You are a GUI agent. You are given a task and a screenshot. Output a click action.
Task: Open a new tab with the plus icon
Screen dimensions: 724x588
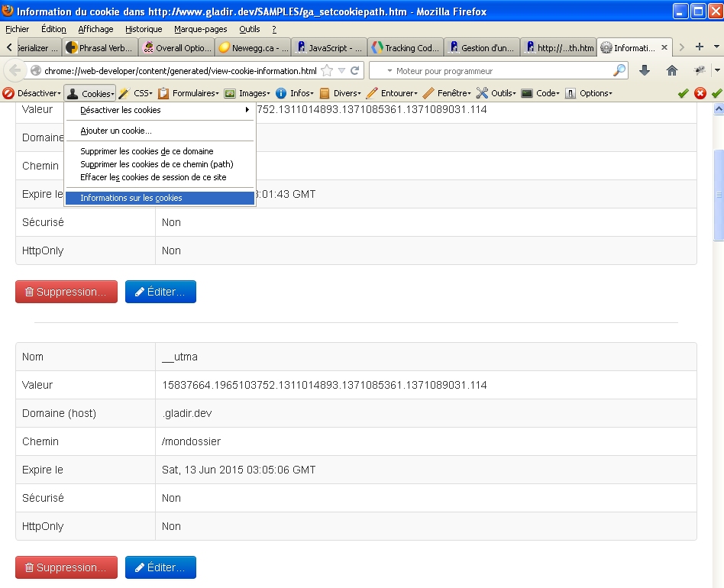pos(699,47)
